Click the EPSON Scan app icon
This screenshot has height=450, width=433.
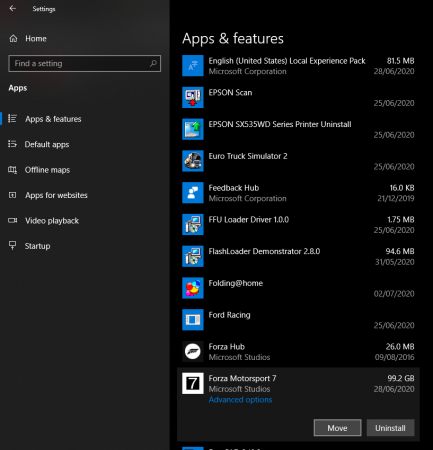click(x=193, y=97)
